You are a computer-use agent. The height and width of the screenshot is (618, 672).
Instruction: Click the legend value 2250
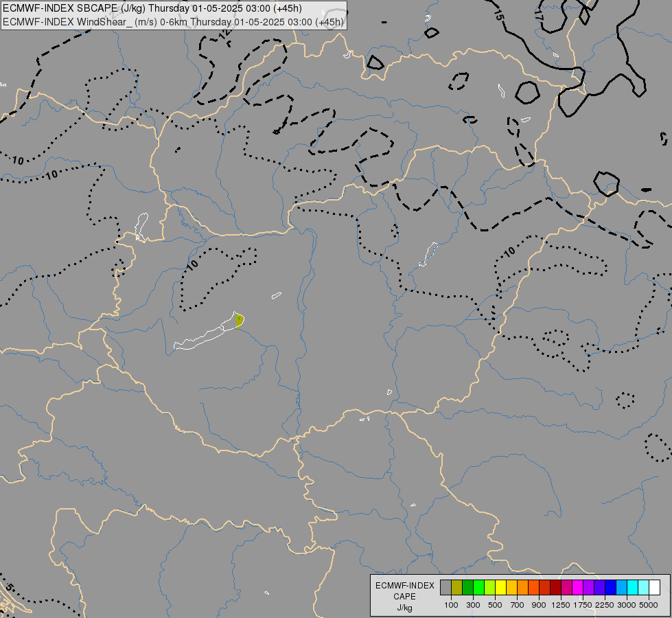(605, 605)
